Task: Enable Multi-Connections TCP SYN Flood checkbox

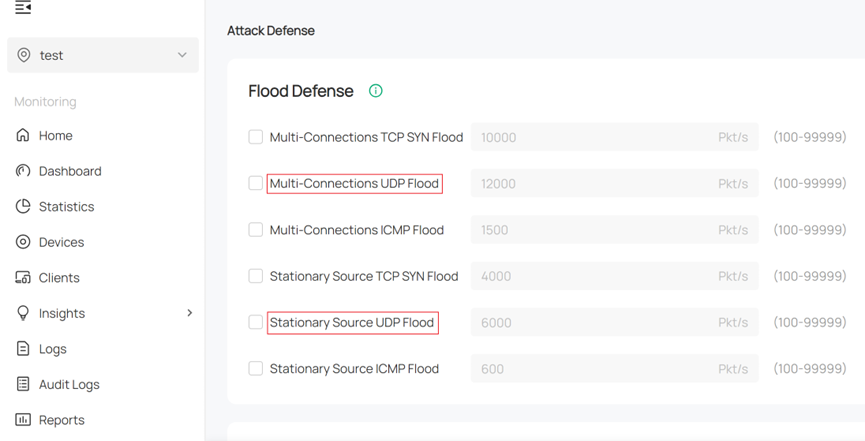Action: (x=255, y=137)
